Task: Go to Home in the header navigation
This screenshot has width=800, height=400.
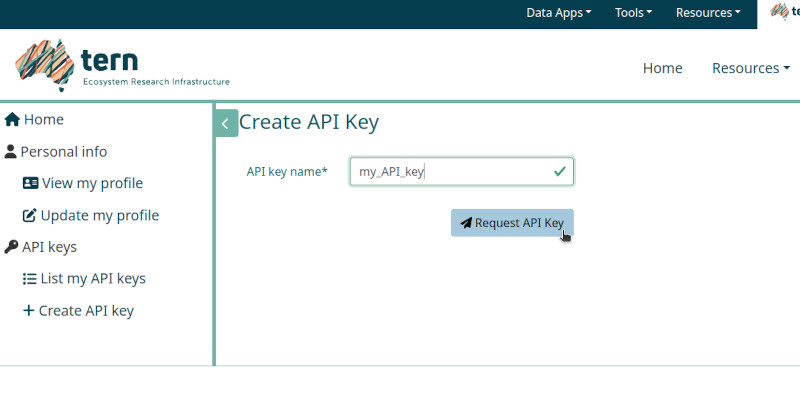Action: [x=662, y=68]
